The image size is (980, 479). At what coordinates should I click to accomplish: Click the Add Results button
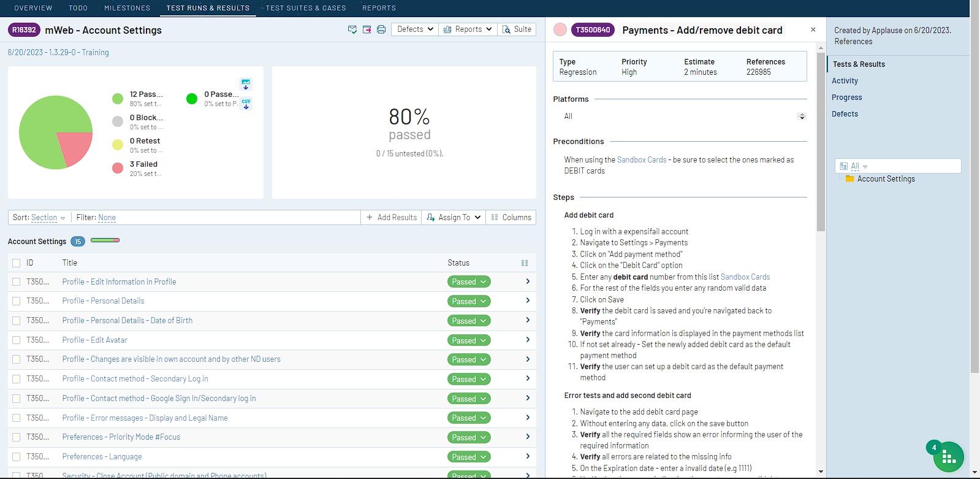point(391,218)
